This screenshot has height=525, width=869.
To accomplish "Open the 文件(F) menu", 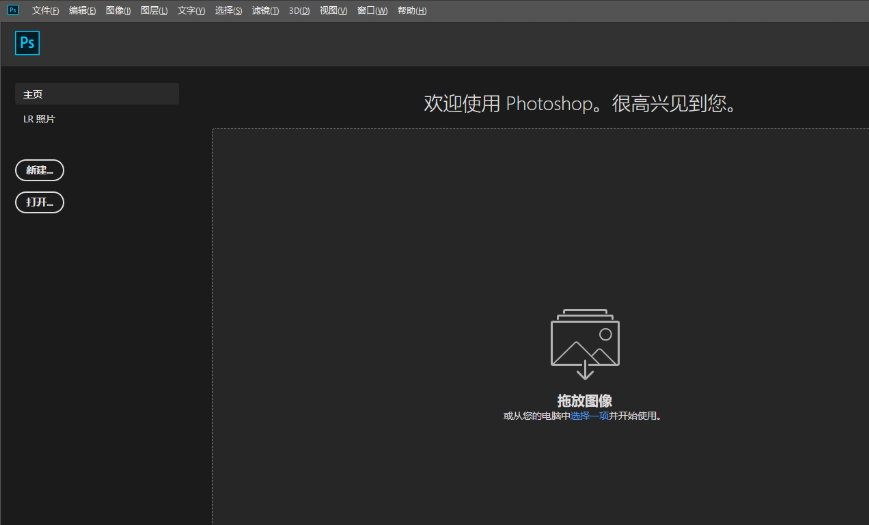I will click(45, 11).
